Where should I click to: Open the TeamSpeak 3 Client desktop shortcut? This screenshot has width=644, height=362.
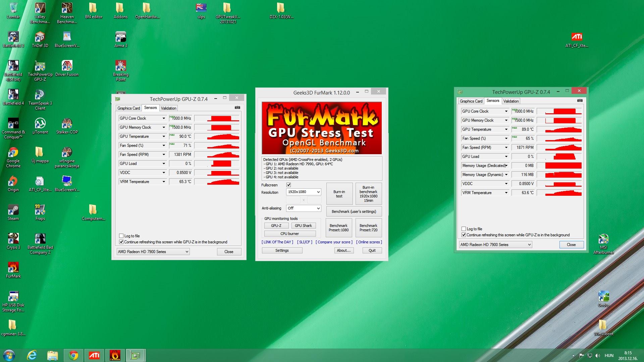[x=40, y=100]
